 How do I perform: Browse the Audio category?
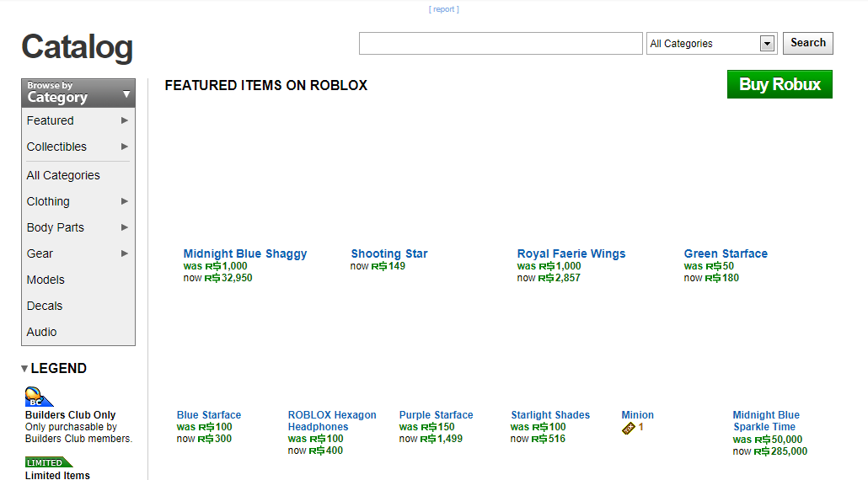click(41, 332)
